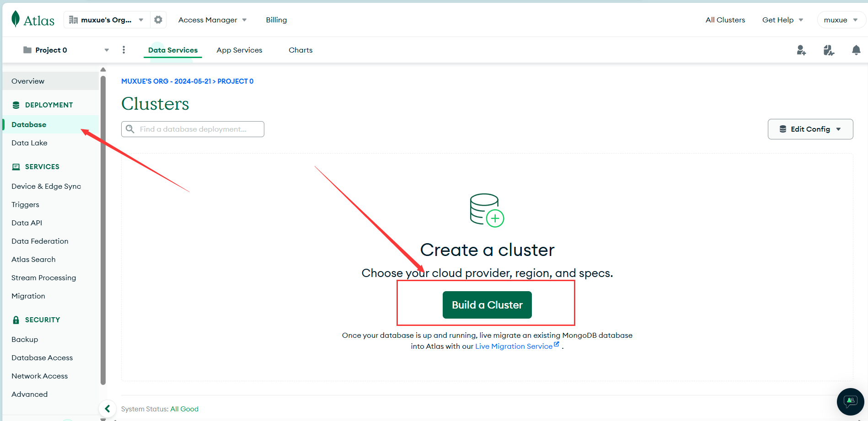The height and width of the screenshot is (421, 868).
Task: Open the Billing page
Action: point(276,20)
